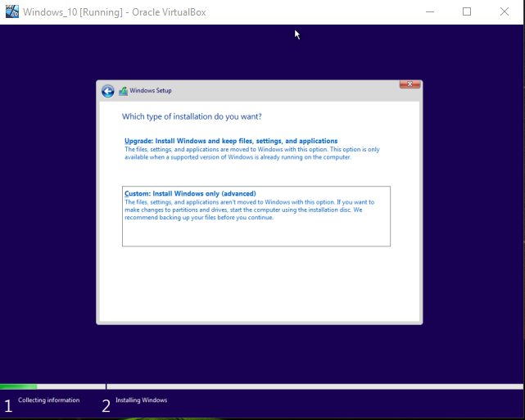Click the VirtualBox icon in title bar
Image resolution: width=525 pixels, height=420 pixels.
[x=11, y=11]
